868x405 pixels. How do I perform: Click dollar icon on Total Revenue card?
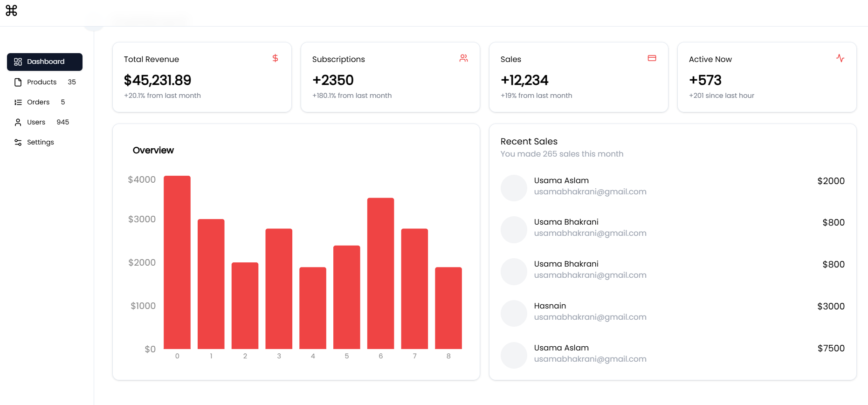tap(276, 58)
